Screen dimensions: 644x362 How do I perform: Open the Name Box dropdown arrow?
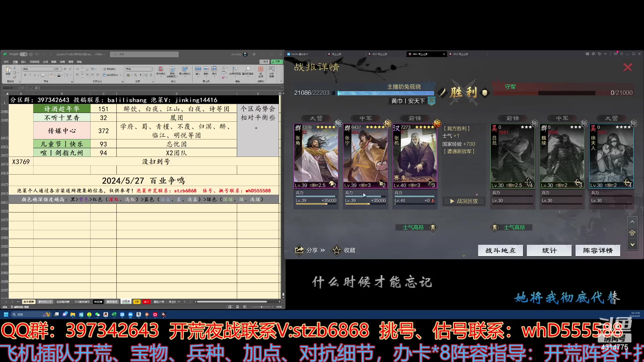click(19, 88)
